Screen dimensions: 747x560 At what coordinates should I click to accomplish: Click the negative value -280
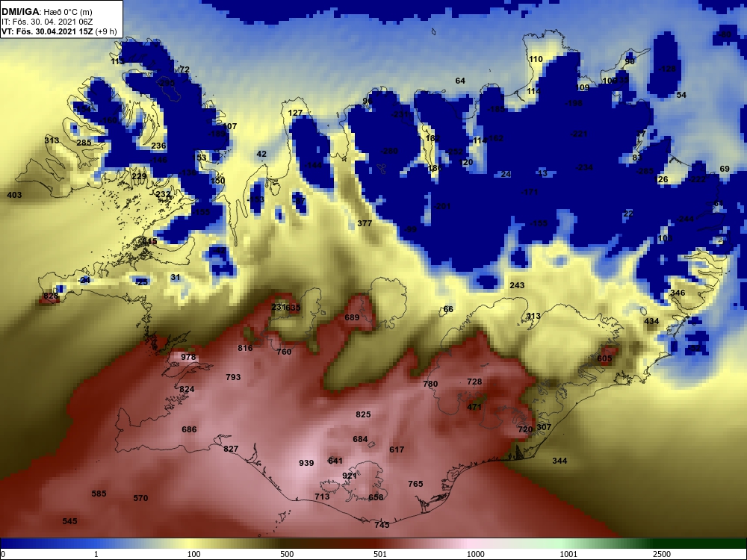pos(389,152)
